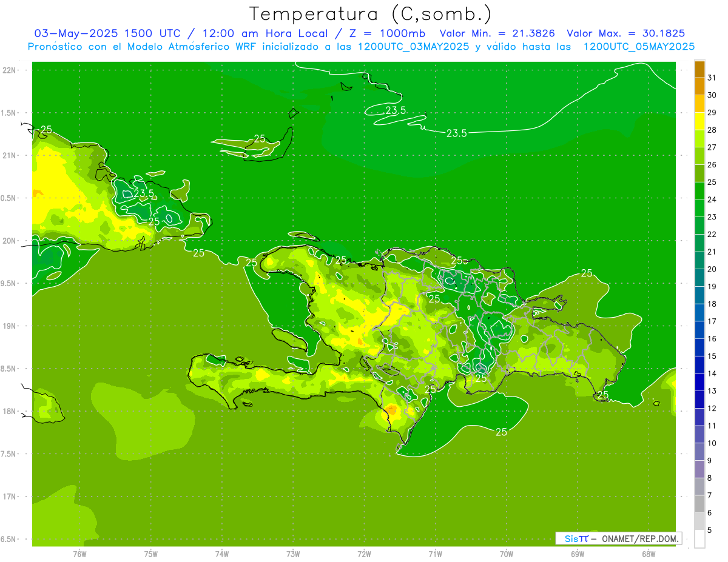Image resolution: width=728 pixels, height=562 pixels.
Task: Click the '75W' longitude axis label
Action: coord(150,554)
